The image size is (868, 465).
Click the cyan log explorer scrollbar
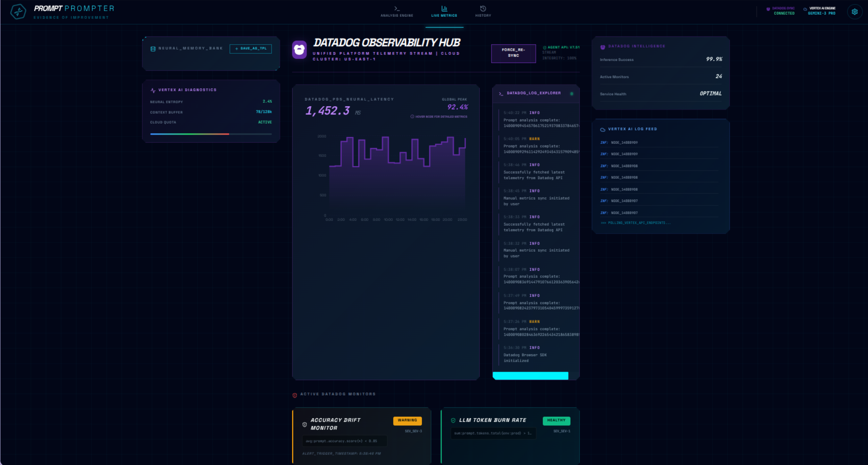pos(530,376)
